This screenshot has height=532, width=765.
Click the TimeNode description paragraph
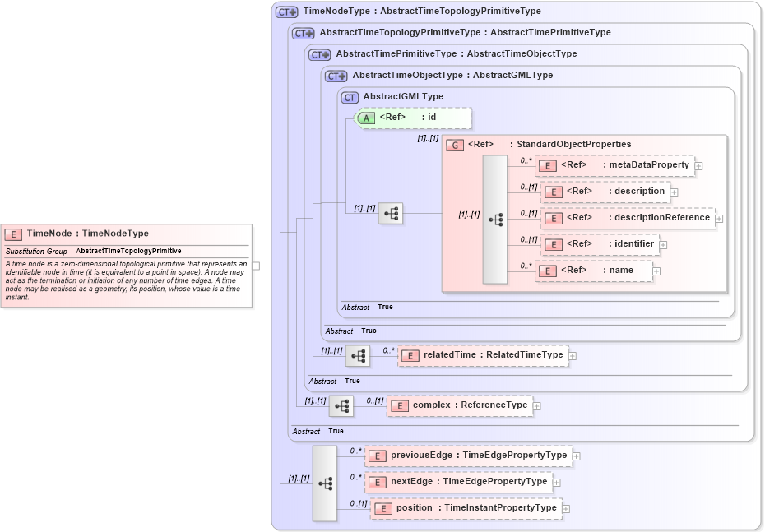pos(127,280)
